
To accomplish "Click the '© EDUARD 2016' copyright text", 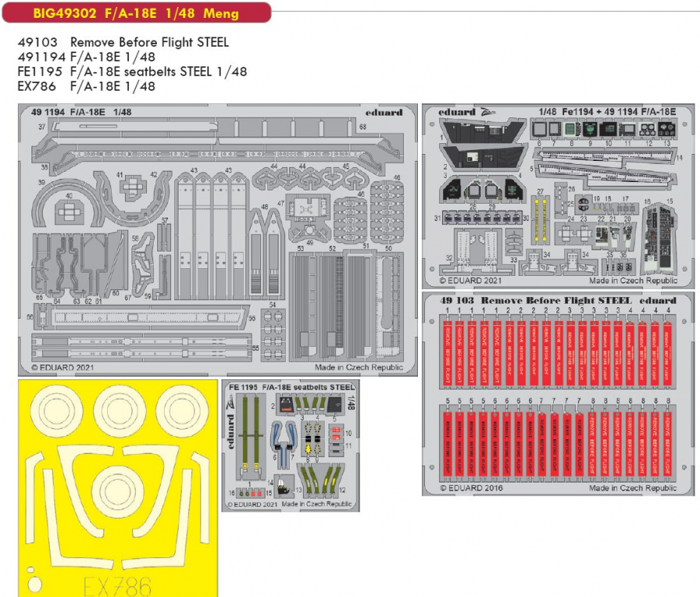I will (x=472, y=488).
